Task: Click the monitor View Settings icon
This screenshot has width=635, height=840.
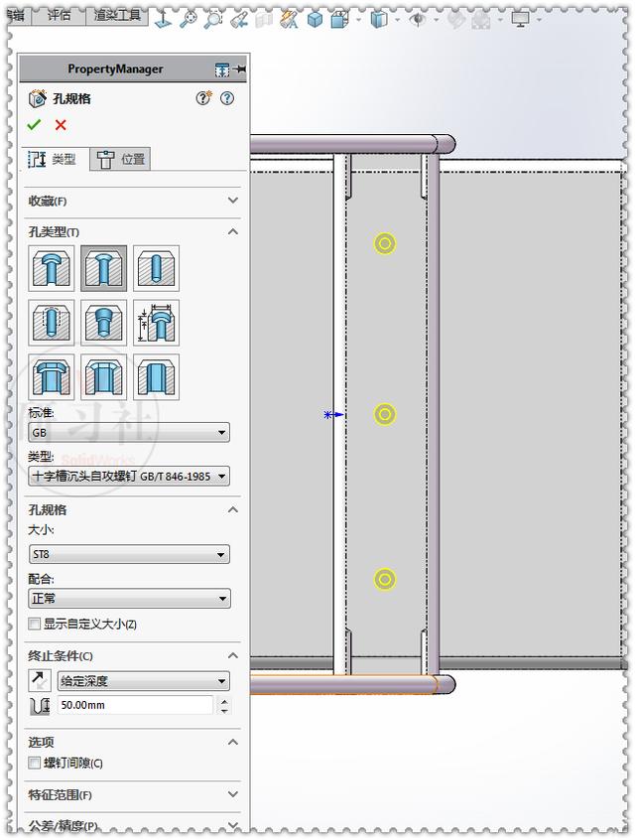Action: (521, 20)
